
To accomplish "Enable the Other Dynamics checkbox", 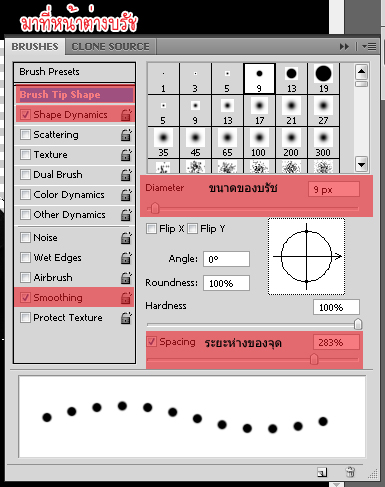I will pos(25,214).
